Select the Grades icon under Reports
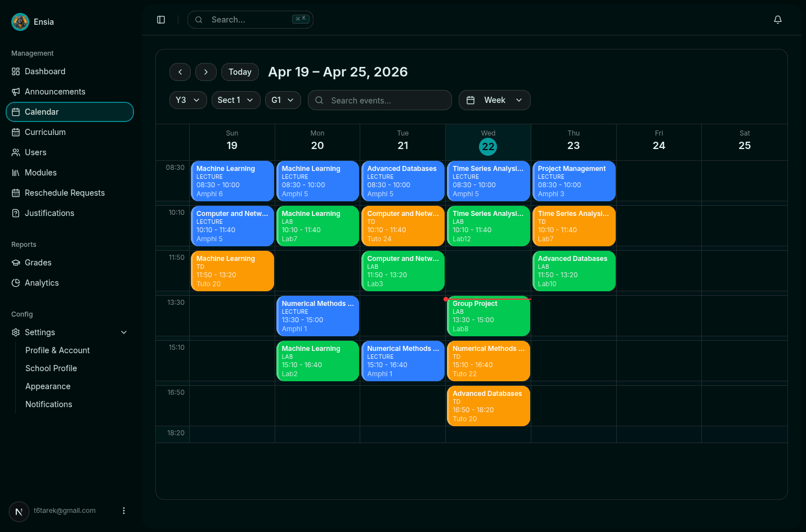The width and height of the screenshot is (806, 532). pyautogui.click(x=15, y=263)
